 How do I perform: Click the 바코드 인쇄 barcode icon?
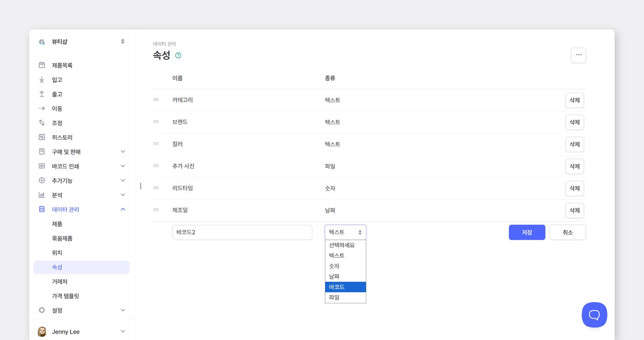42,166
